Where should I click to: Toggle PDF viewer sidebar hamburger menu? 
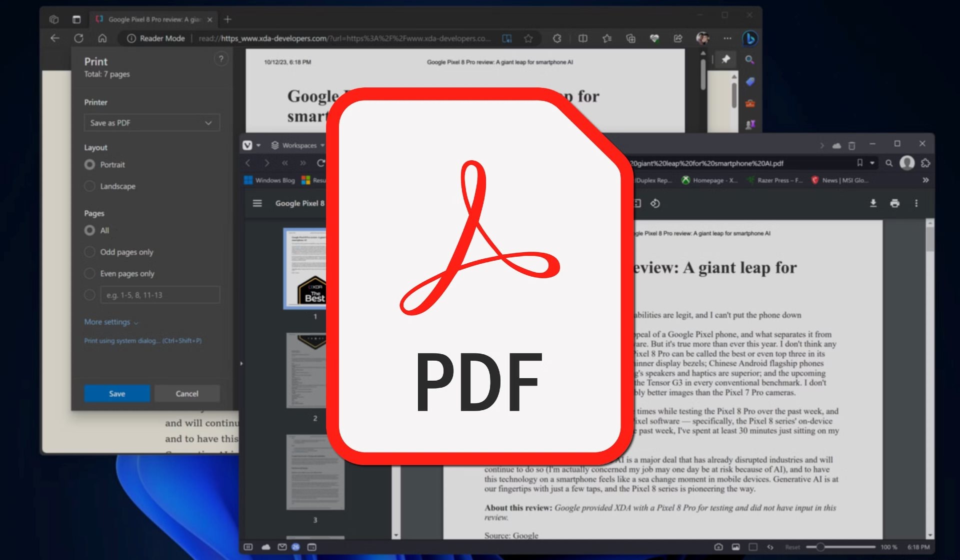coord(257,203)
